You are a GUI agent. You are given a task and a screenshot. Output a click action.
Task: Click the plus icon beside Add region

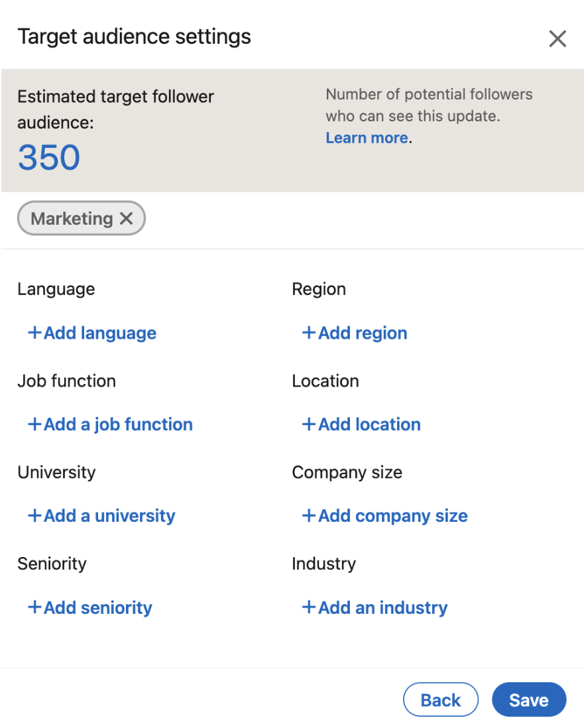tap(309, 333)
